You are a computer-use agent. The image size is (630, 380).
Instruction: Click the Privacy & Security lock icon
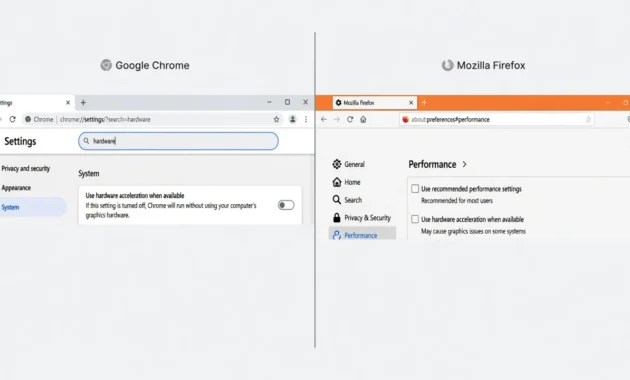coord(337,217)
